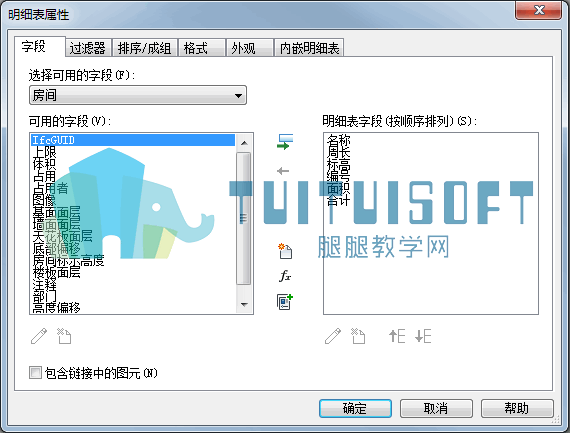This screenshot has width=570, height=433.
Task: Click delete parameter under available fields
Action: tap(64, 336)
